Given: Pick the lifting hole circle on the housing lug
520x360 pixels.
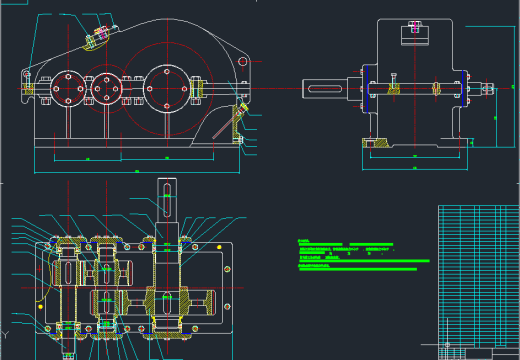Looking at the screenshot, I should [x=242, y=62].
